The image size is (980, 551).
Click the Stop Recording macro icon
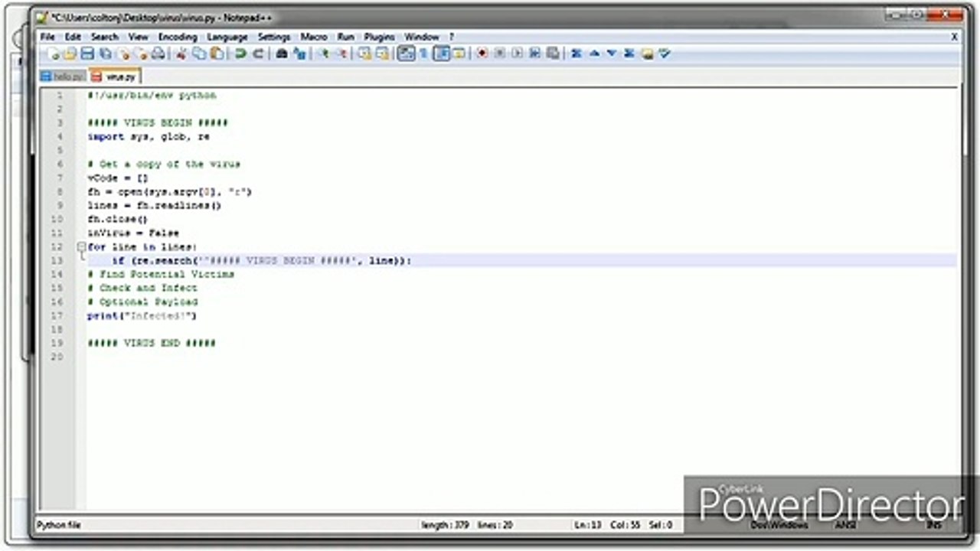tap(499, 54)
